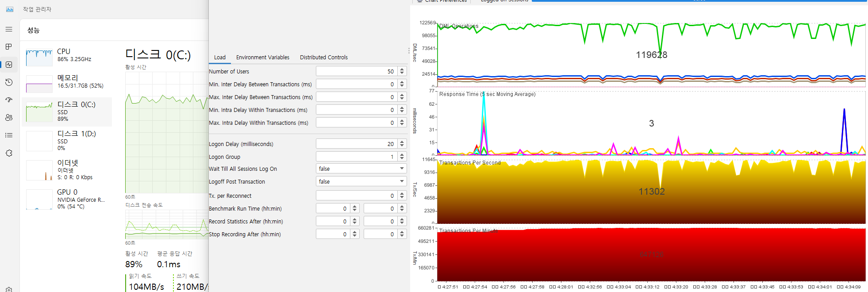Increase Number of Users with up arrow
Screen dimensions: 868x292
coord(402,69)
